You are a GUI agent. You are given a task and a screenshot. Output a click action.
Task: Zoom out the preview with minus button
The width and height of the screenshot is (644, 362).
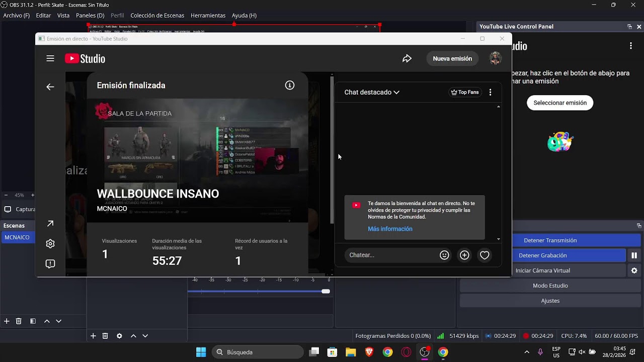tap(6, 195)
